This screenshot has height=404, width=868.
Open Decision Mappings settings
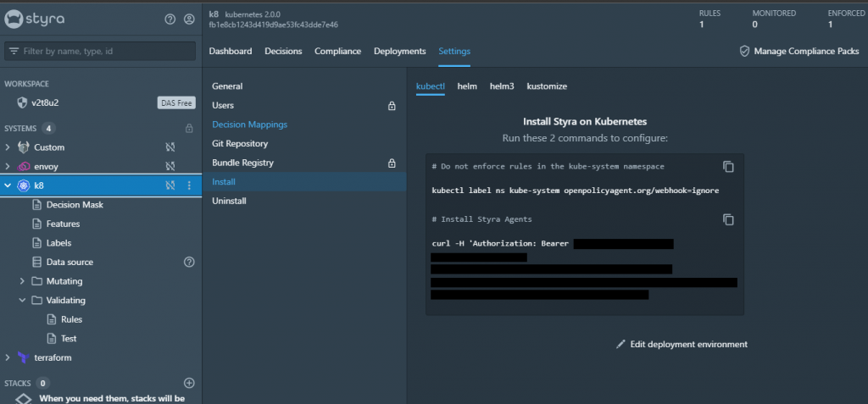[250, 125]
